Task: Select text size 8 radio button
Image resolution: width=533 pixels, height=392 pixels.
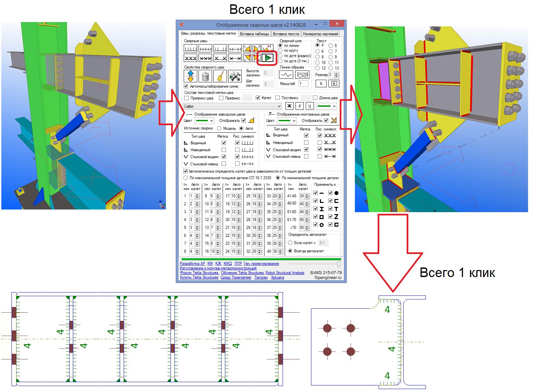Action: pyautogui.click(x=317, y=57)
